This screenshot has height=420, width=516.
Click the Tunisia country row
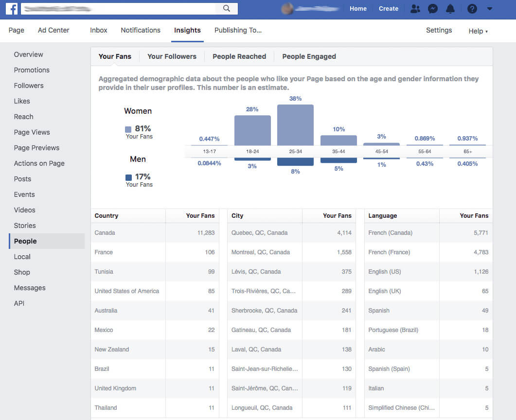155,272
